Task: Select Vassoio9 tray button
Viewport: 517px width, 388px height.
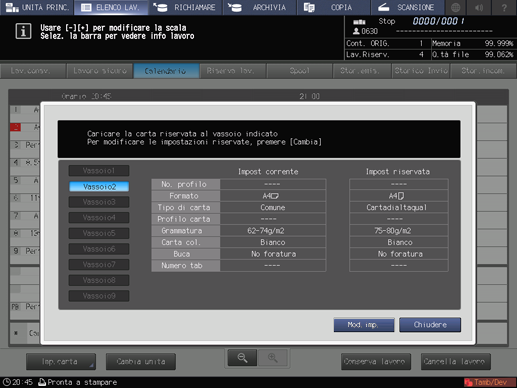Action: click(x=99, y=296)
